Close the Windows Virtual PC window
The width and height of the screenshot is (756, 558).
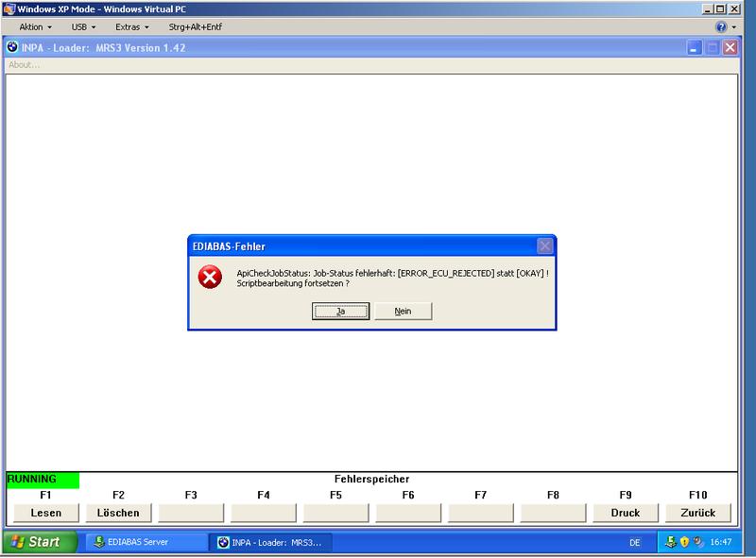pos(734,8)
